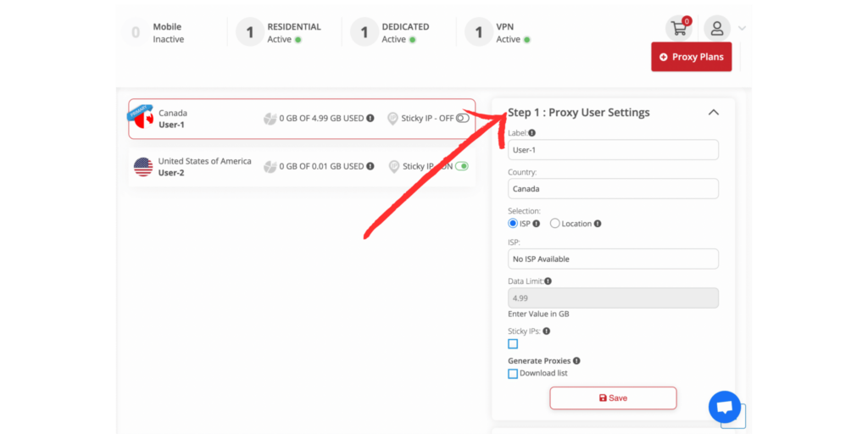Viewport: 868px width, 434px height.
Task: Switch to the Mobile plan tab
Action: [153, 33]
